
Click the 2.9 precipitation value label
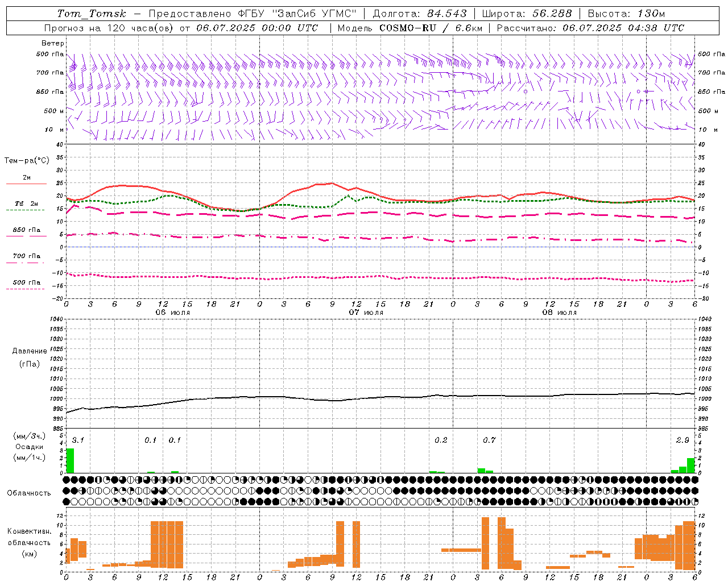click(682, 440)
